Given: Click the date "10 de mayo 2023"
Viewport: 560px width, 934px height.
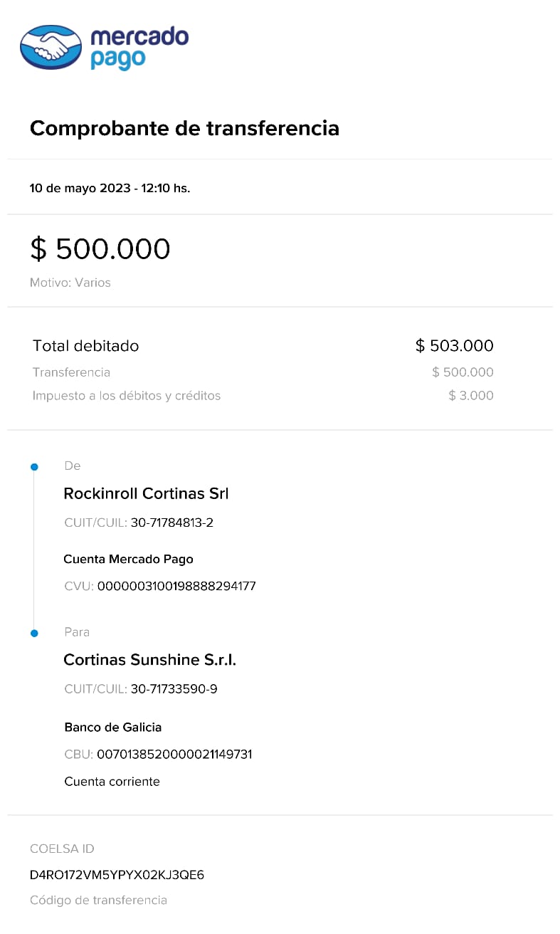Looking at the screenshot, I should [80, 189].
